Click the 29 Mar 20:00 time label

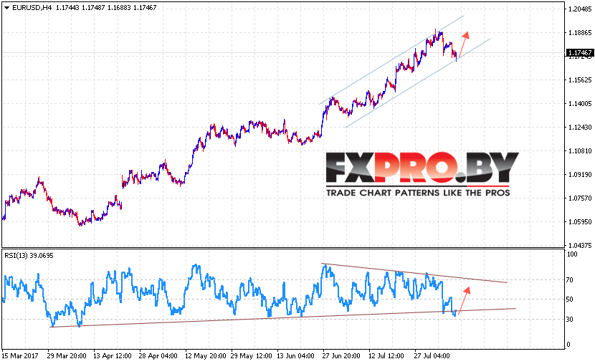click(x=67, y=356)
